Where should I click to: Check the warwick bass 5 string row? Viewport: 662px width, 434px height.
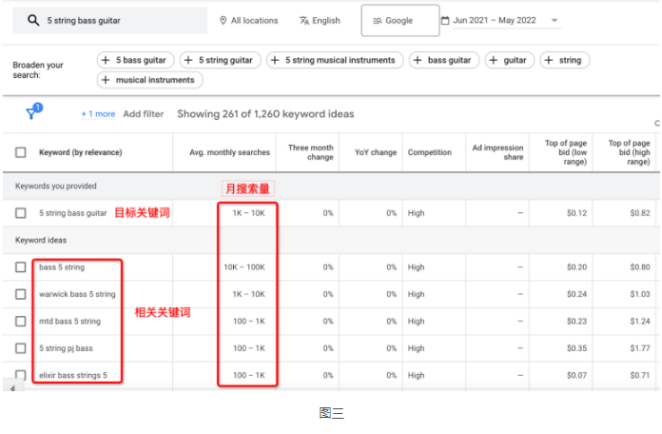click(x=21, y=294)
